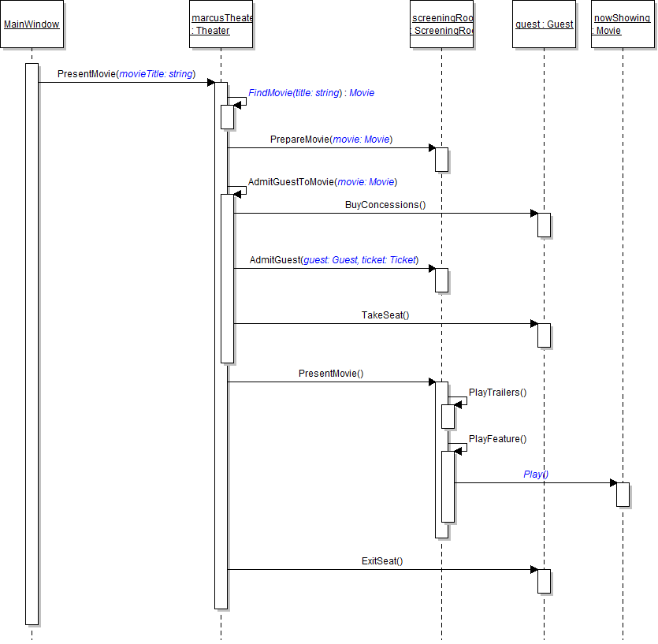Select the PlayFeature() self-call label
Viewport: 658px width, 644px height.
click(x=497, y=439)
